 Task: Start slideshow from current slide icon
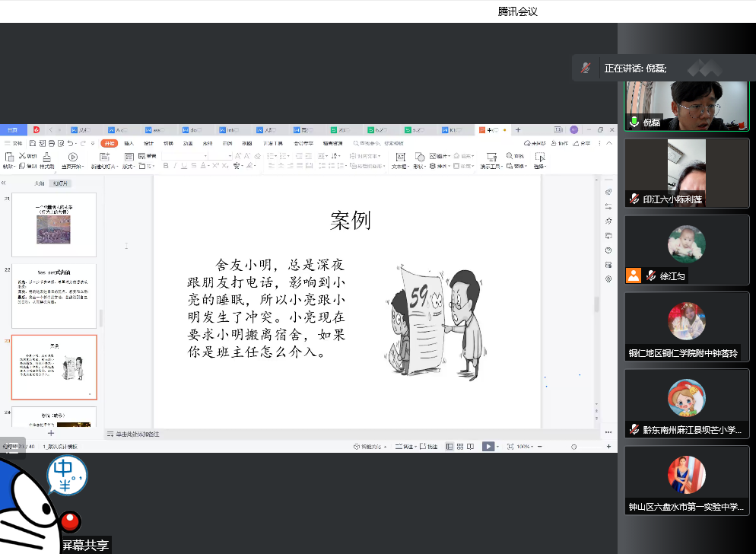(x=73, y=157)
